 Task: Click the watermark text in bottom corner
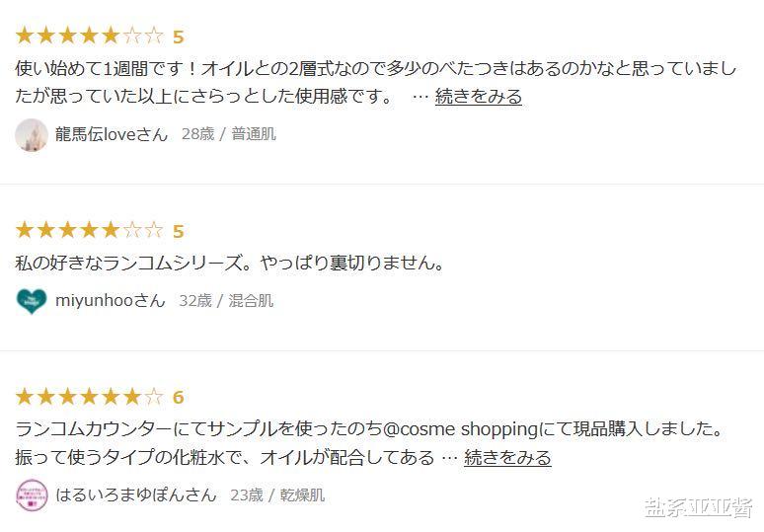point(698,508)
